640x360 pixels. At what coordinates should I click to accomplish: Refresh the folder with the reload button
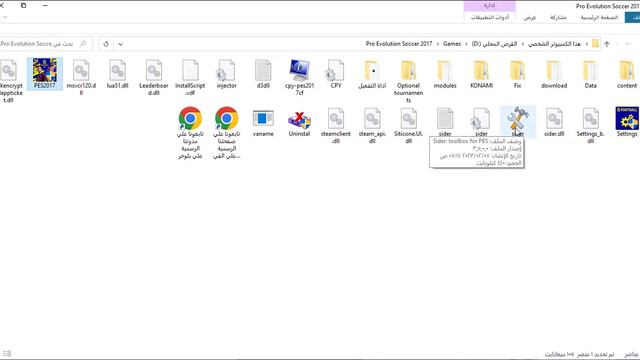point(106,44)
